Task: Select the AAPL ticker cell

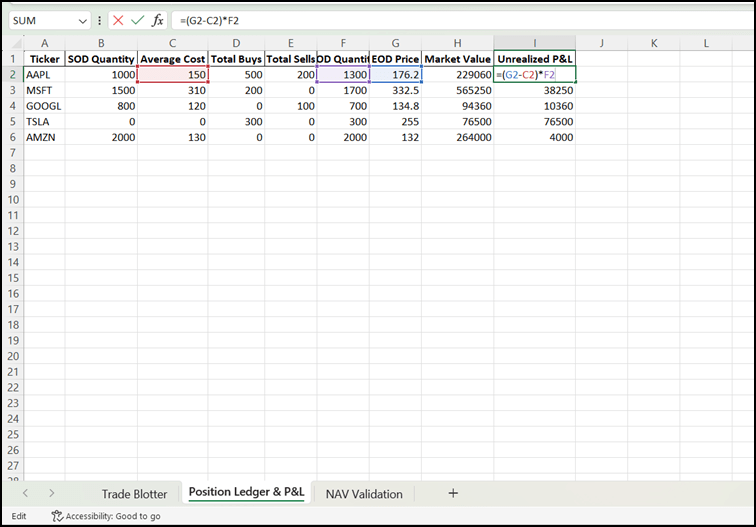Action: coord(44,75)
